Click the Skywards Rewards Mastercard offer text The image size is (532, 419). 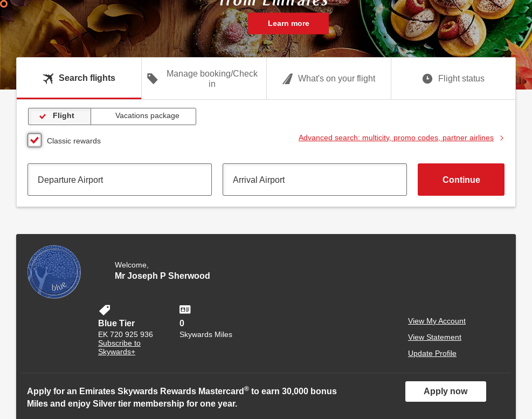click(182, 397)
